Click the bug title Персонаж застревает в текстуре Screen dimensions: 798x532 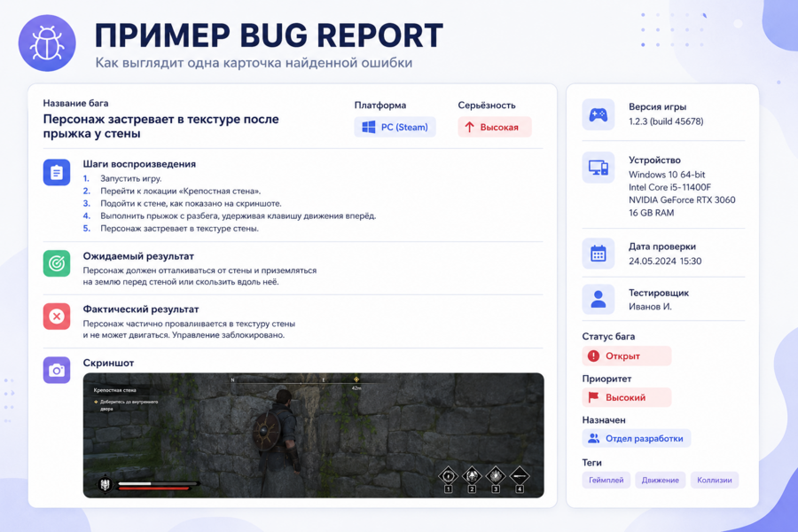pos(160,126)
